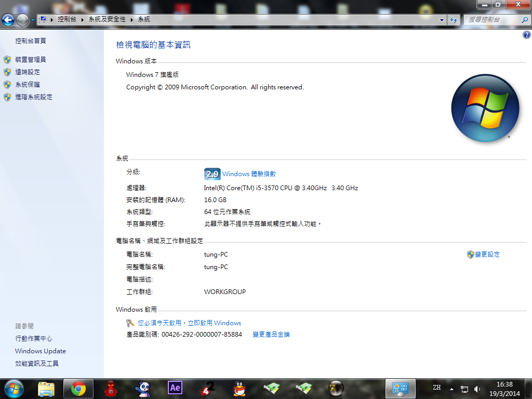Open Help with the blue question mark
Viewport: 532px width, 399px height.
click(527, 35)
